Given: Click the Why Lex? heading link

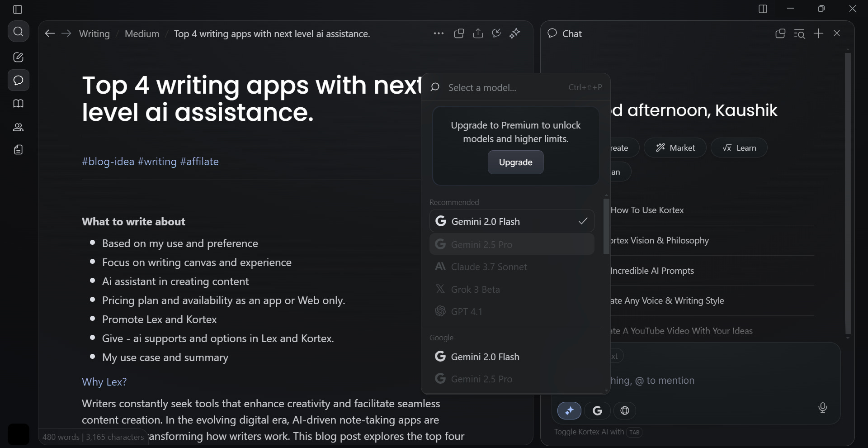Looking at the screenshot, I should 104,382.
